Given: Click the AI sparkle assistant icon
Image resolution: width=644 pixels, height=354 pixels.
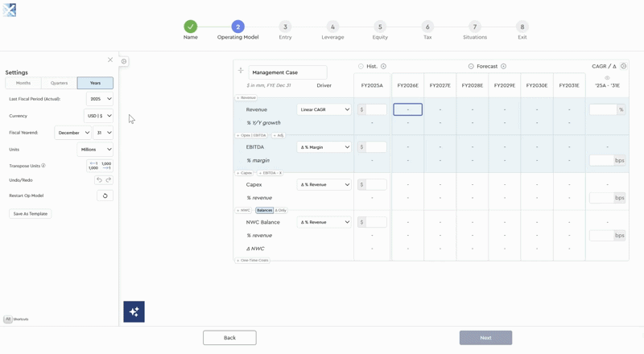Looking at the screenshot, I should pyautogui.click(x=134, y=311).
